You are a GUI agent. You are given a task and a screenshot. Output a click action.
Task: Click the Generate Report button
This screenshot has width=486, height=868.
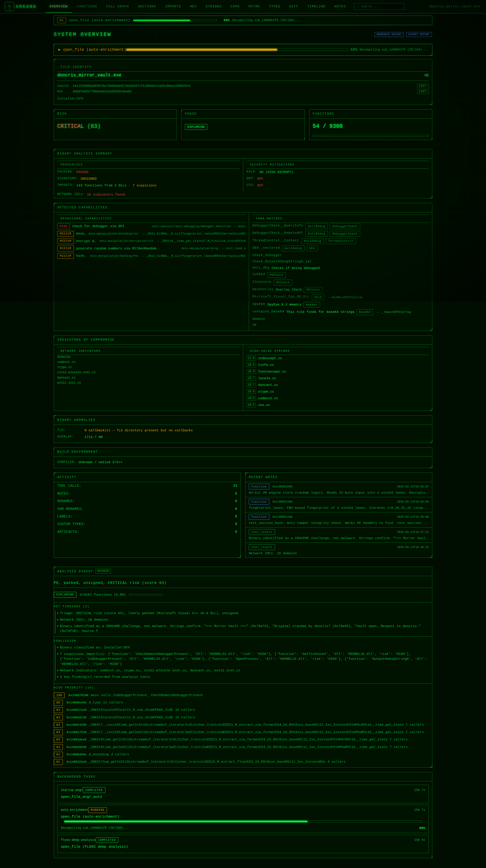pyautogui.click(x=389, y=34)
